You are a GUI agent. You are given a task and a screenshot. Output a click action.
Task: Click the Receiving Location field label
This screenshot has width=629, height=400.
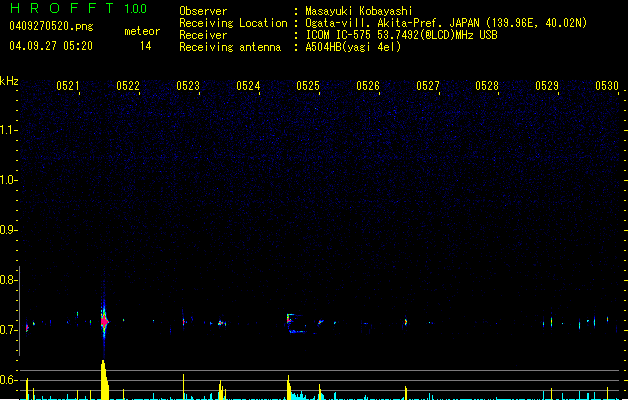233,23
